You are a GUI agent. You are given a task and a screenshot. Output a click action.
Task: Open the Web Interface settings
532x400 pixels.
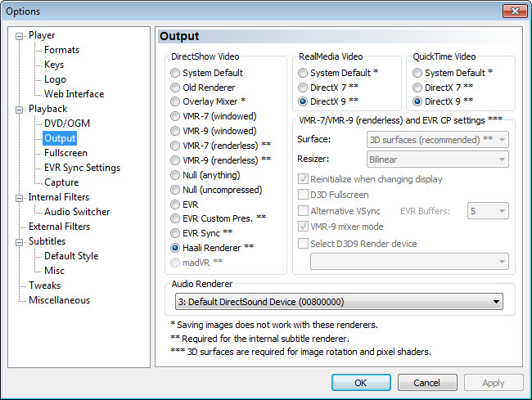(x=74, y=94)
